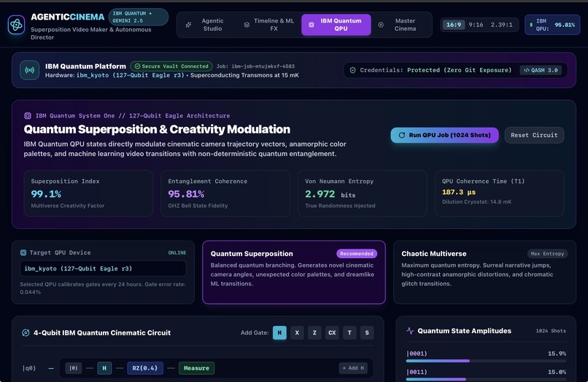
Task: Select the 16:9 aspect ratio
Action: pyautogui.click(x=454, y=25)
